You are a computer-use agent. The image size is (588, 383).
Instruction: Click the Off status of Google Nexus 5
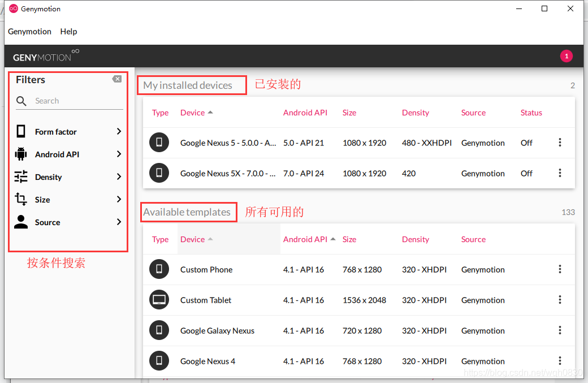coord(526,143)
